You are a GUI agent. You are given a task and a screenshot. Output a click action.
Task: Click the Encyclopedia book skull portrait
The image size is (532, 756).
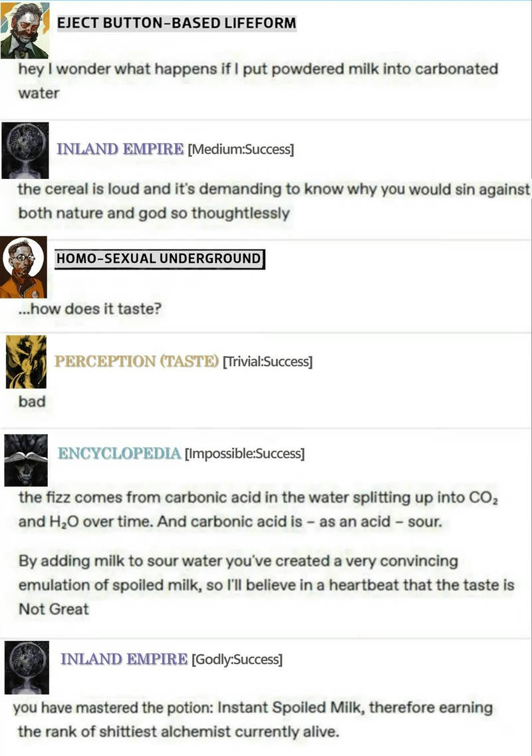click(x=26, y=460)
